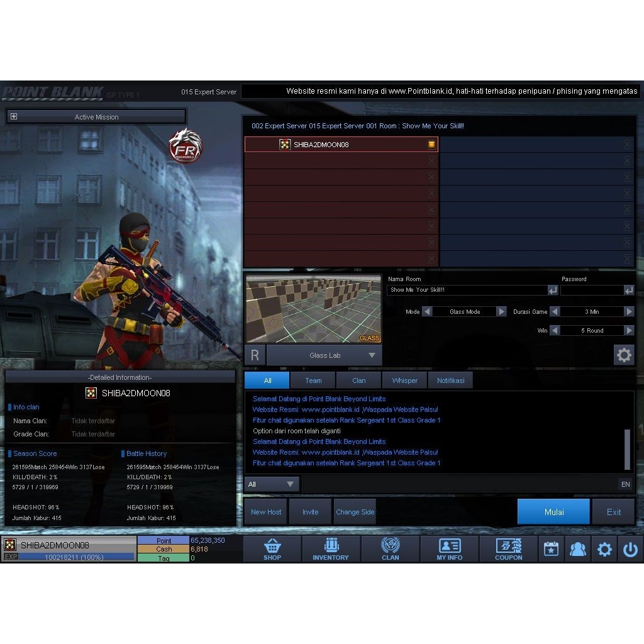Open the Clan panel
The height and width of the screenshot is (644, 644).
tap(390, 549)
